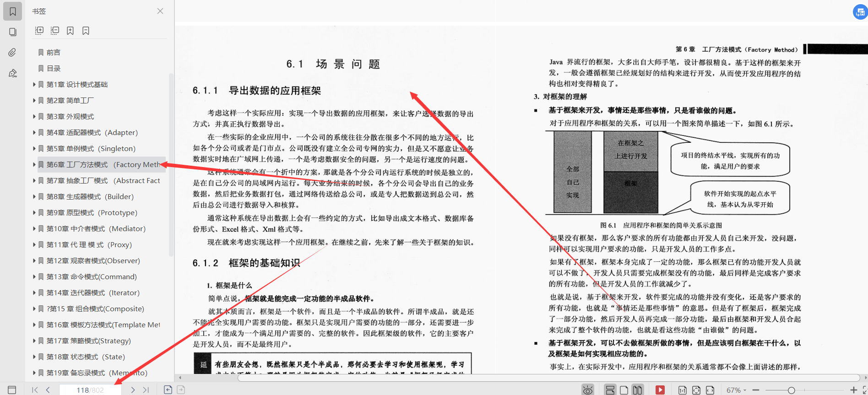Toggle the navigation pane button in status bar
The image size is (868, 395).
pos(12,390)
